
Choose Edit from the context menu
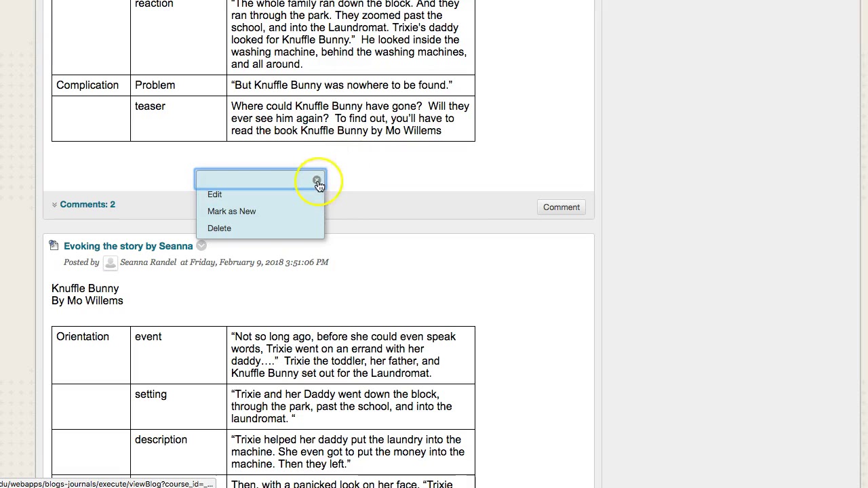coord(214,195)
